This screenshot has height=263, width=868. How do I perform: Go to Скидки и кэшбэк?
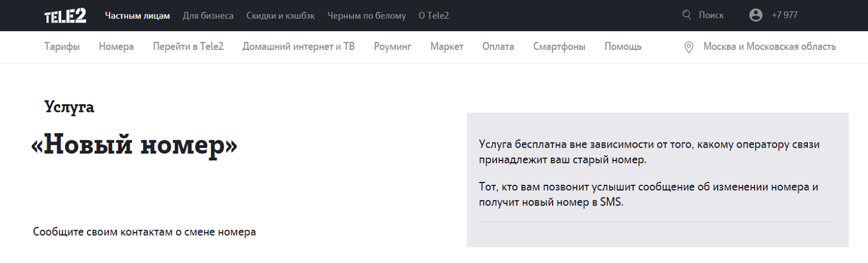point(281,16)
